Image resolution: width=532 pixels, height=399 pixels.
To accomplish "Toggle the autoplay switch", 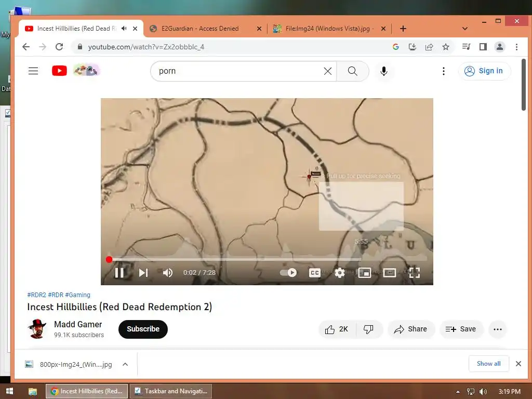I will [288, 272].
